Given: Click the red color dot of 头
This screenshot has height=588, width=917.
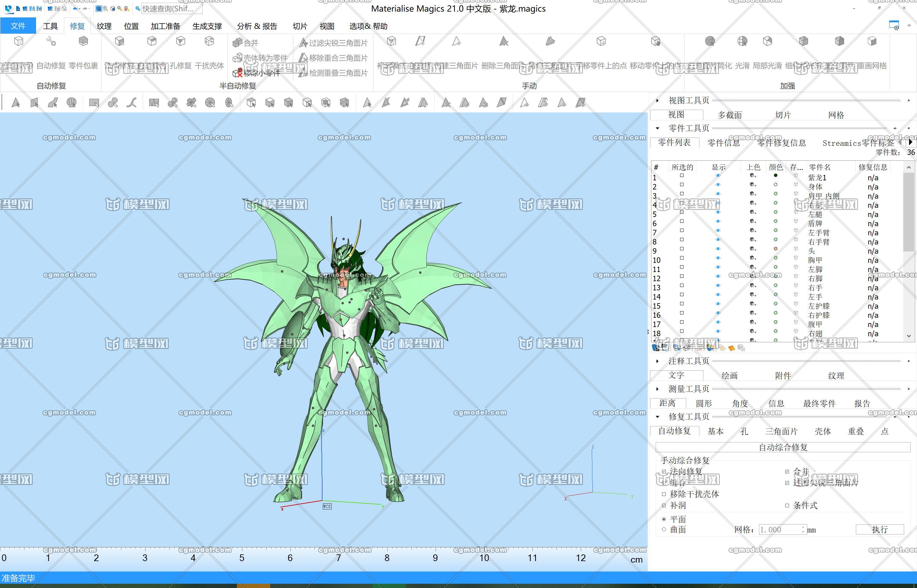Looking at the screenshot, I should pyautogui.click(x=775, y=249).
